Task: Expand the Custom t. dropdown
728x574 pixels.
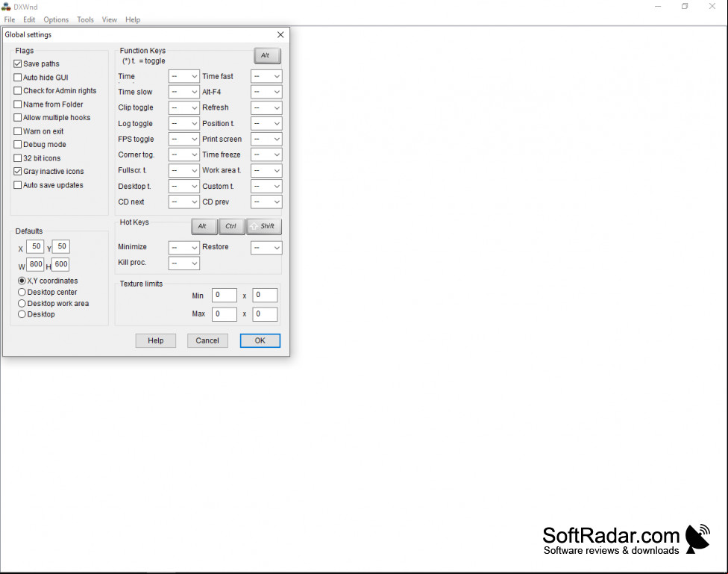Action: 266,187
